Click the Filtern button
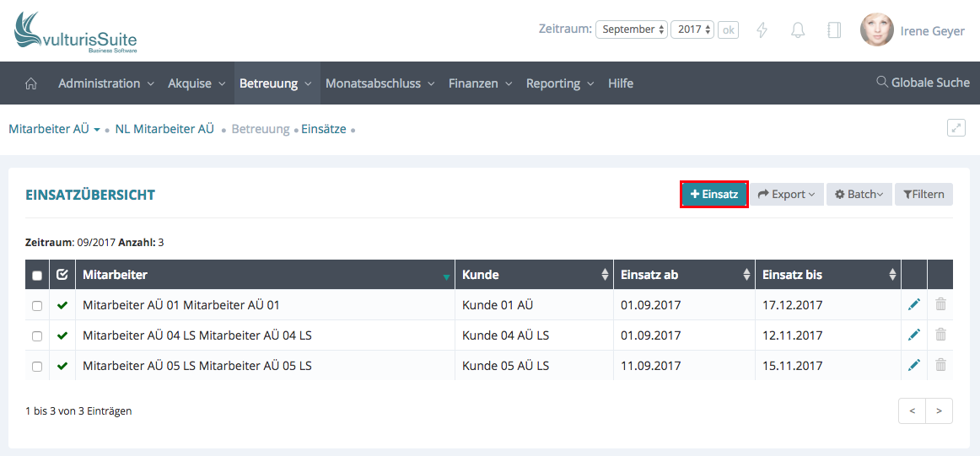The height and width of the screenshot is (456, 980). pos(923,195)
